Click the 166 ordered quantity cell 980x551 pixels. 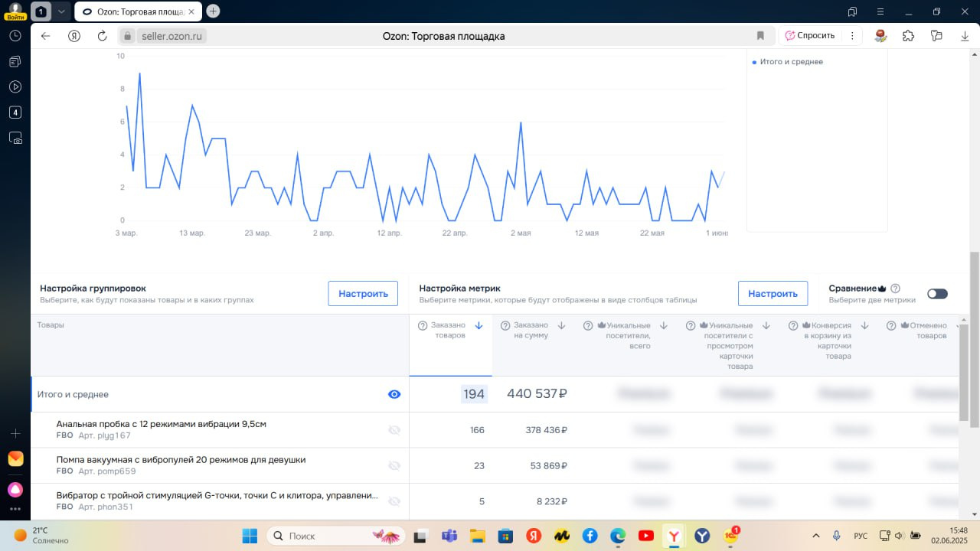pos(477,430)
